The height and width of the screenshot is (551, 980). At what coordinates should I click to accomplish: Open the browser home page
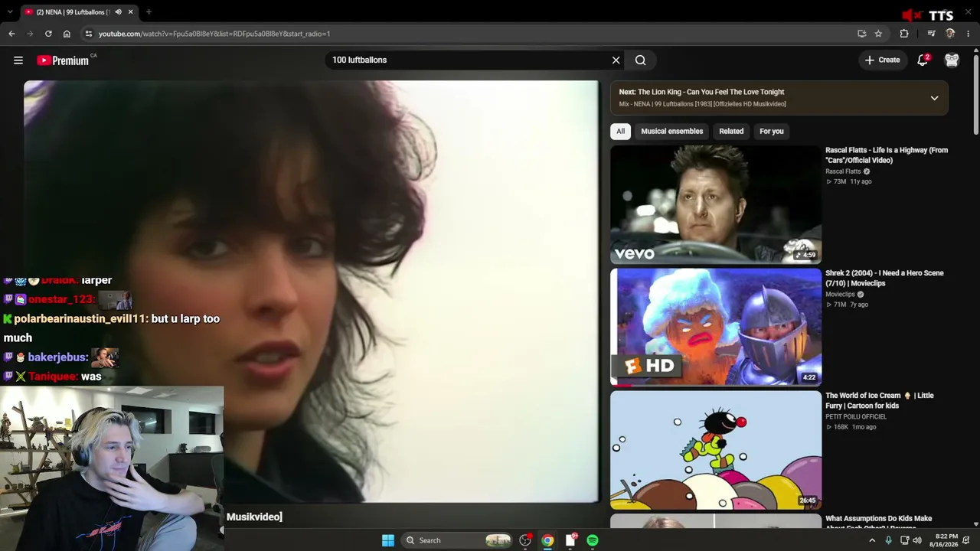pos(67,34)
